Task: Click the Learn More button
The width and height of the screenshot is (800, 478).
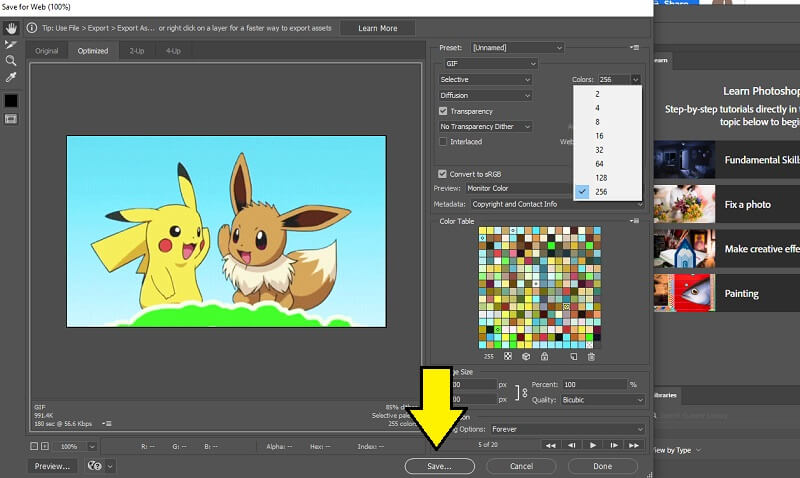Action: click(378, 28)
